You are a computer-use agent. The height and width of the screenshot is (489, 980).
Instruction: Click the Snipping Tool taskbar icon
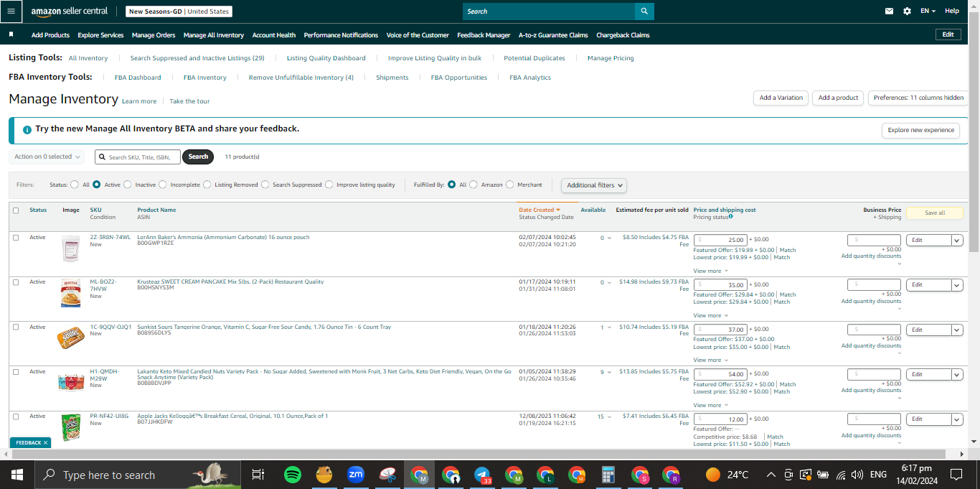(387, 475)
